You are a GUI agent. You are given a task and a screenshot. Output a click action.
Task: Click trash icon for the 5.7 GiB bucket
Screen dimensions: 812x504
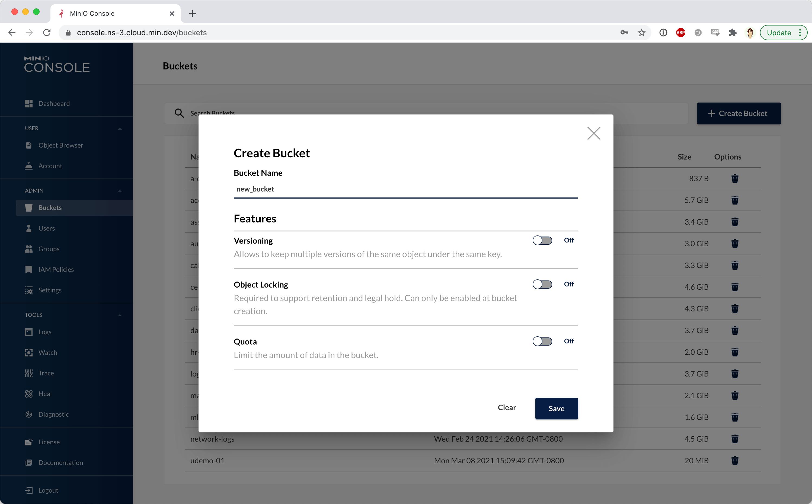(x=735, y=200)
